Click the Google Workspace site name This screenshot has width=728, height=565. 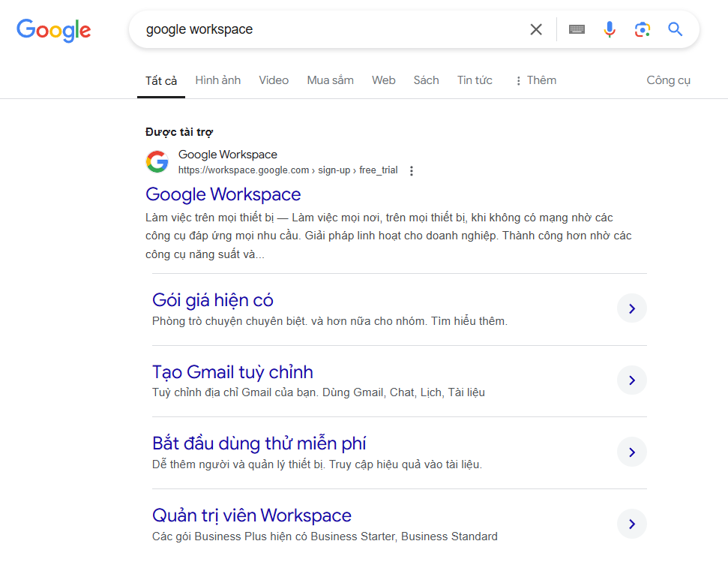coord(227,155)
